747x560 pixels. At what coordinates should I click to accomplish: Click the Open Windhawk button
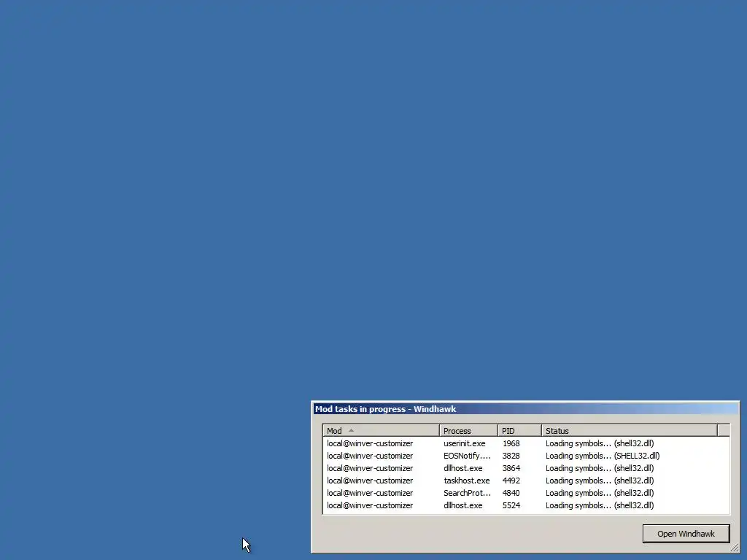pos(686,534)
